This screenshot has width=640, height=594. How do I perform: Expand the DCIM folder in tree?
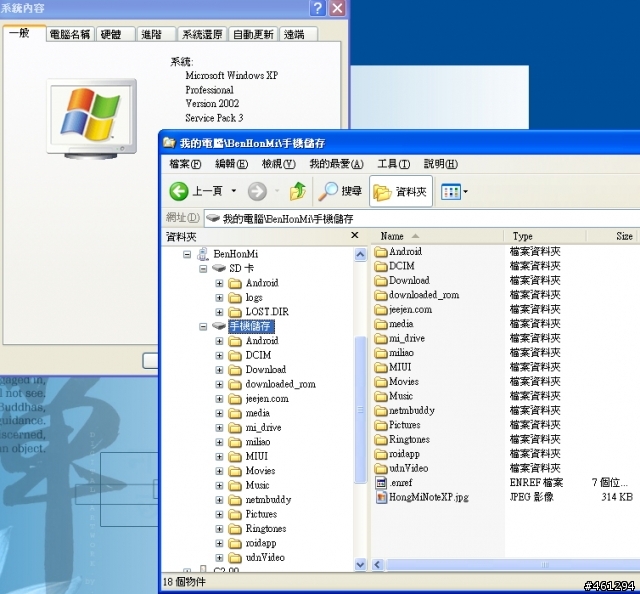(x=219, y=356)
